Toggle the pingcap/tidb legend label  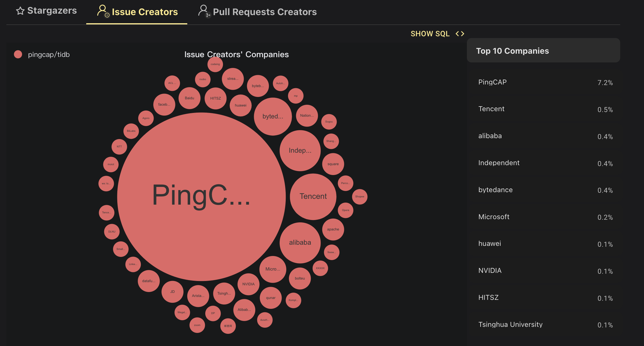[49, 55]
